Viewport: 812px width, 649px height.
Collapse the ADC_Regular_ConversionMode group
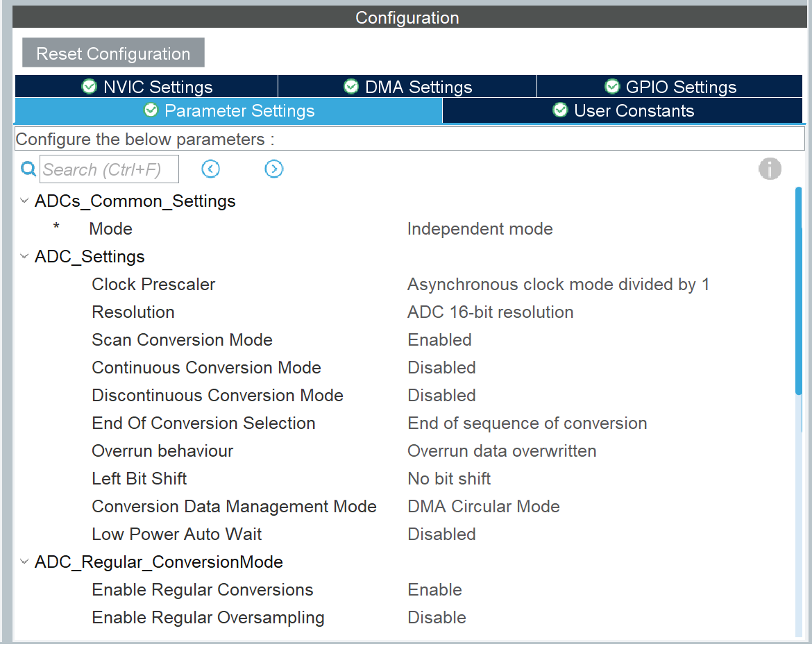tap(25, 562)
